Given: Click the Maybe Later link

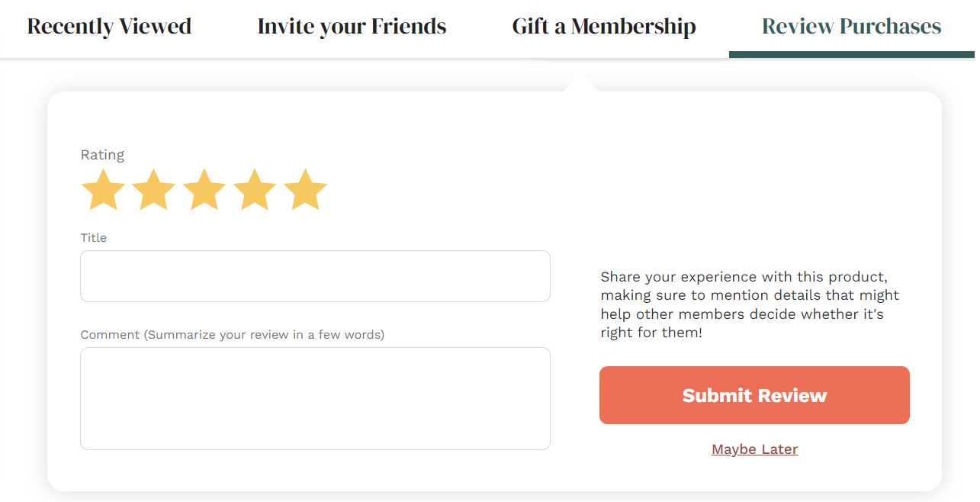Looking at the screenshot, I should coord(754,449).
